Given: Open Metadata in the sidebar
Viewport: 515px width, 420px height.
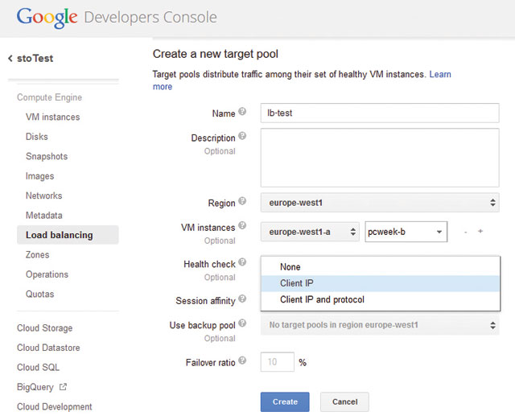Looking at the screenshot, I should click(44, 216).
